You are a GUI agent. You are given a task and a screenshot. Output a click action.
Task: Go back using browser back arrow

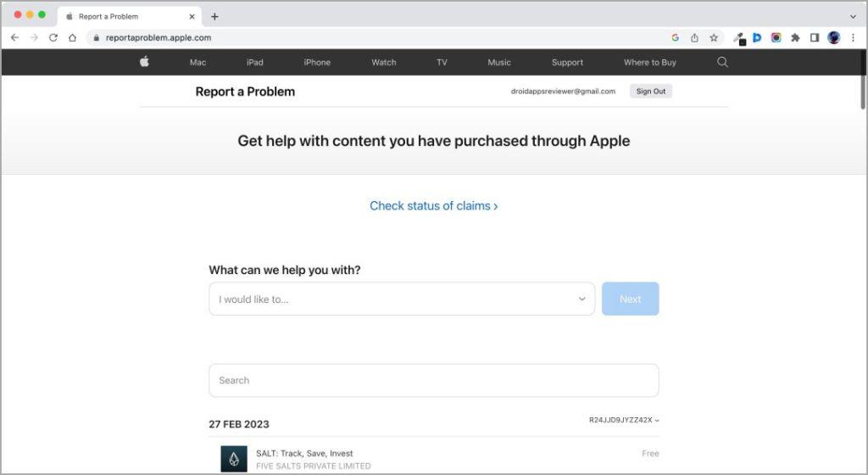[x=15, y=37]
